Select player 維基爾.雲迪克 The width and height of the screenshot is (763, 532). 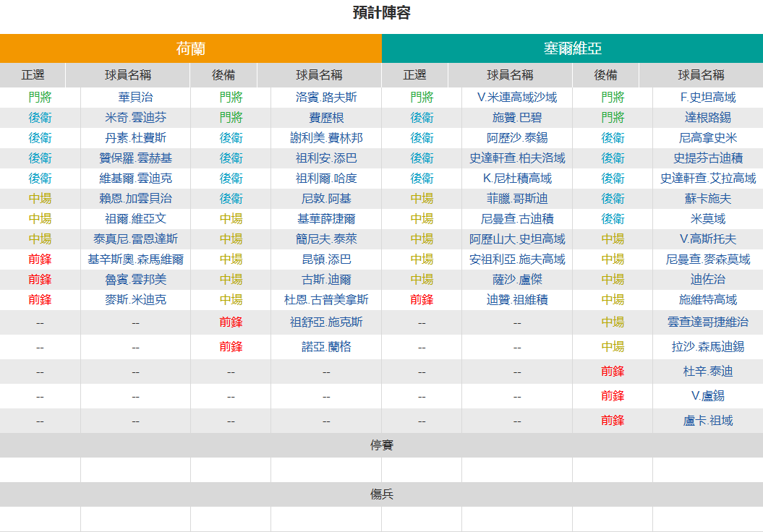click(x=136, y=179)
